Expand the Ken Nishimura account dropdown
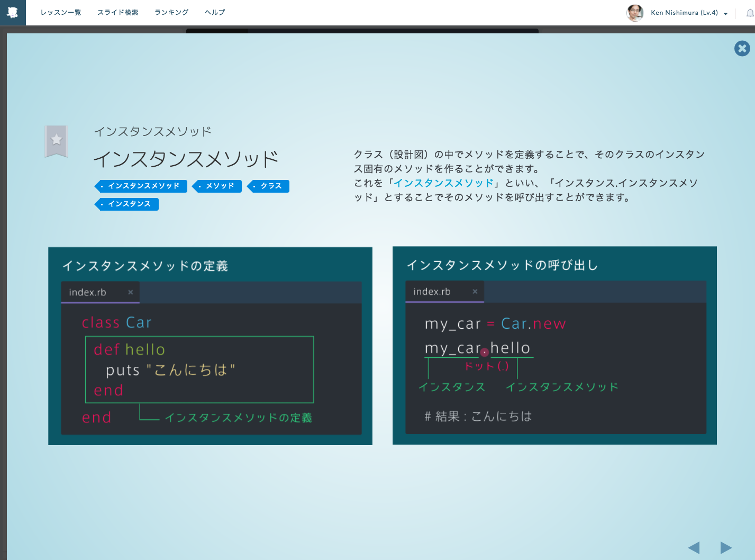 (725, 14)
